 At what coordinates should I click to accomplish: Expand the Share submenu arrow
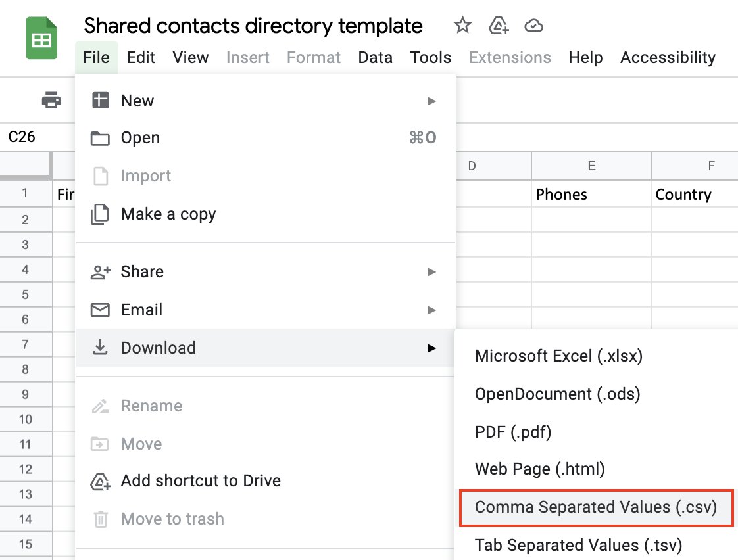(431, 271)
